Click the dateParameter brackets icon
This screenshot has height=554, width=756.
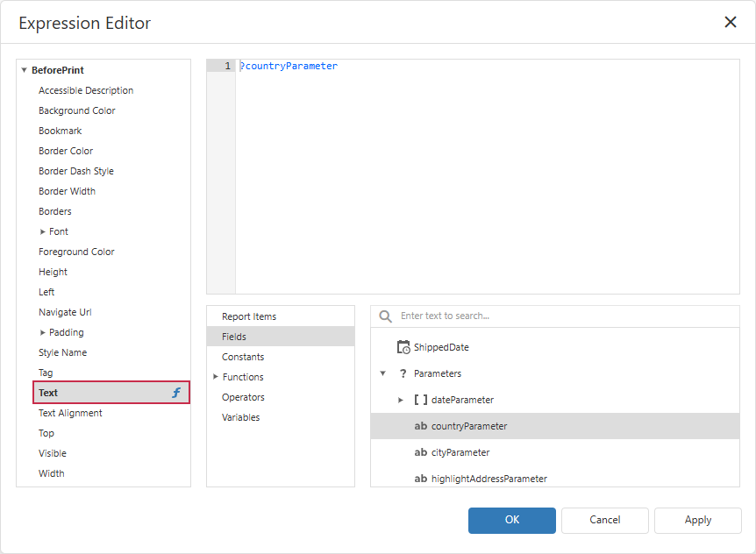click(x=420, y=400)
